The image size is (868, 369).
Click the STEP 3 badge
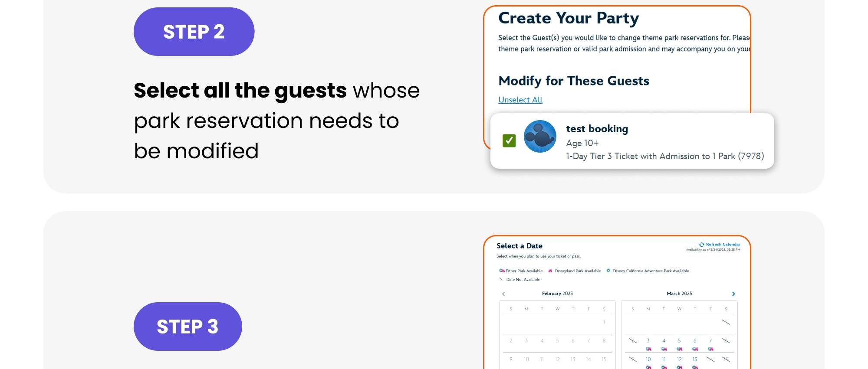click(x=187, y=327)
